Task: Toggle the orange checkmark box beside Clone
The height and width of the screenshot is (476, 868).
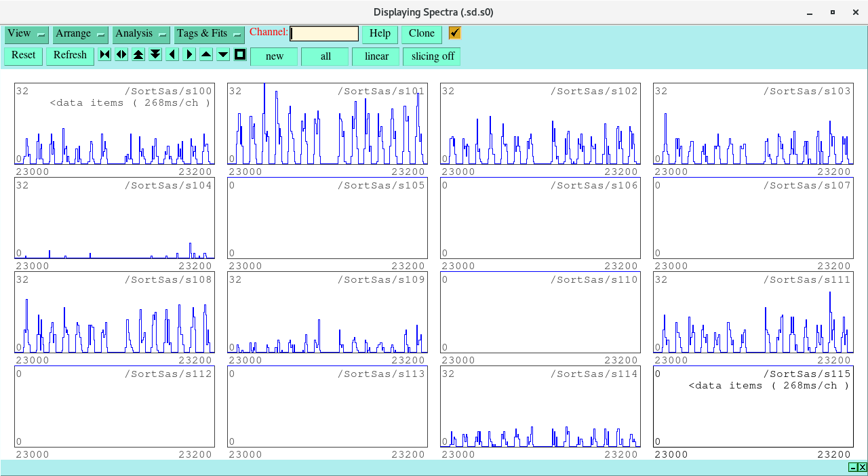Action: click(455, 33)
